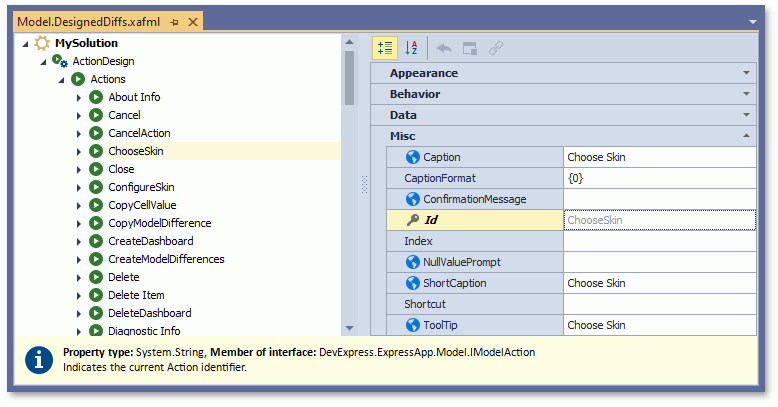This screenshot has height=407, width=778.
Task: Click the Id value field ChooseSkin
Action: tap(659, 220)
